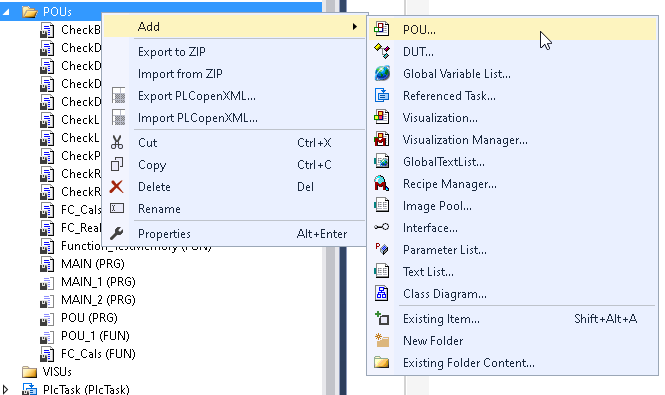Select the VISUs folder
Image resolution: width=665 pixels, height=395 pixels.
point(57,372)
